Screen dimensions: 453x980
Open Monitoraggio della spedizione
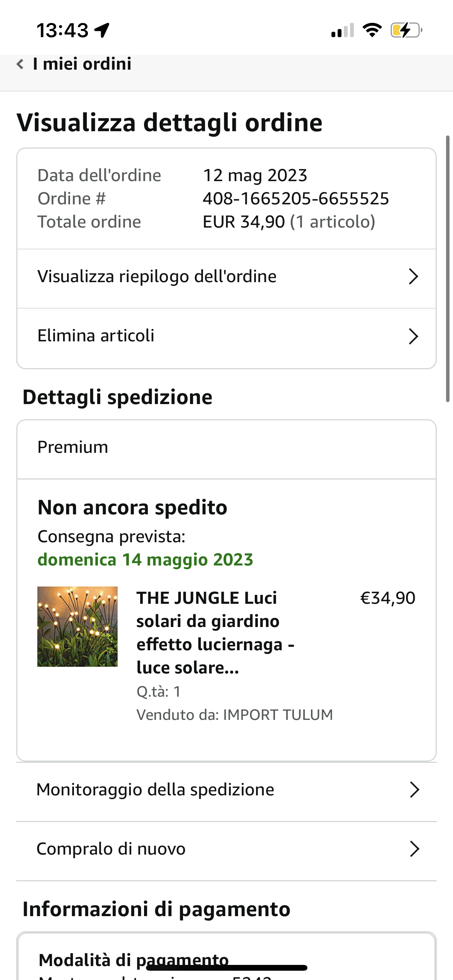coord(155,790)
